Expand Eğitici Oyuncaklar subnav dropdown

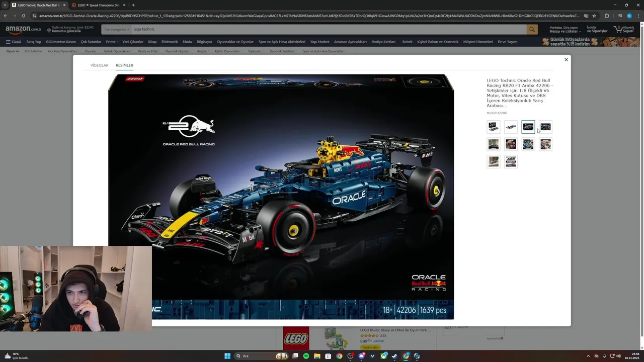228,51
